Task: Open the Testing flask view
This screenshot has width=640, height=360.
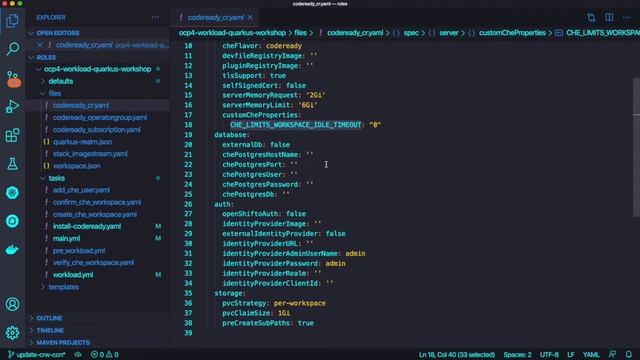Action: (12, 164)
